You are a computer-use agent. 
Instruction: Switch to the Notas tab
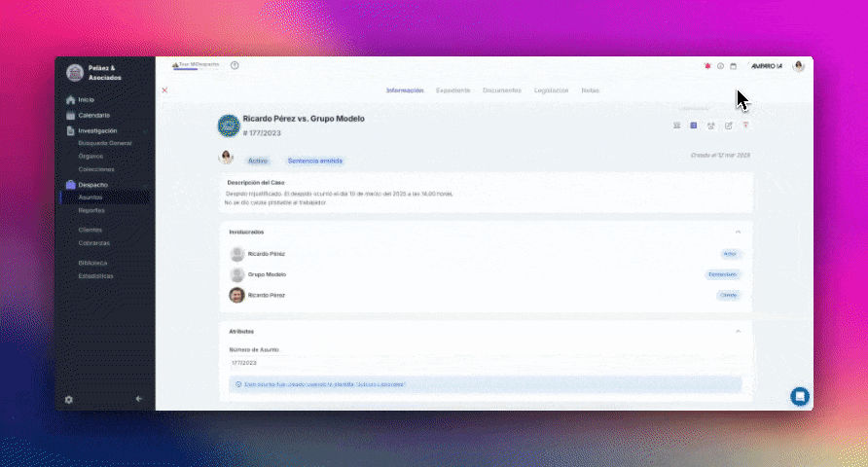click(590, 90)
